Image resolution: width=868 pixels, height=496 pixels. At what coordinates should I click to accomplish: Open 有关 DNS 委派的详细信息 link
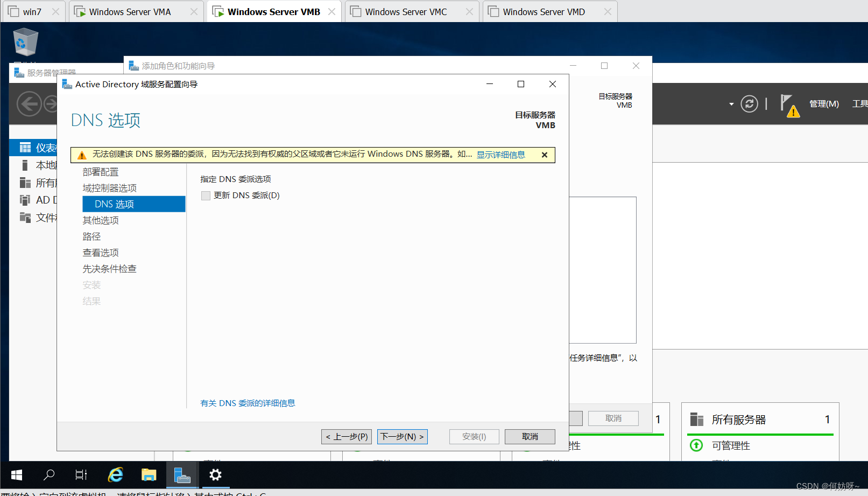[x=248, y=403]
